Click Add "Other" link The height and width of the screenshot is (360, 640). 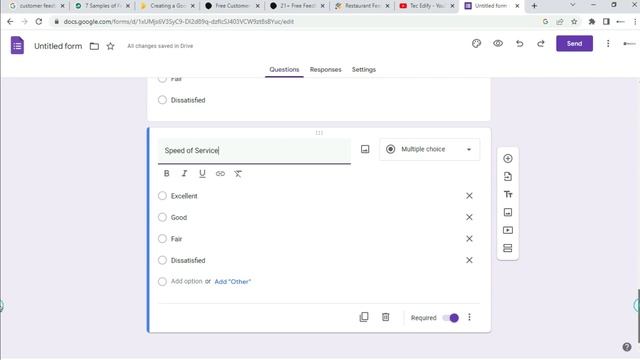click(233, 282)
